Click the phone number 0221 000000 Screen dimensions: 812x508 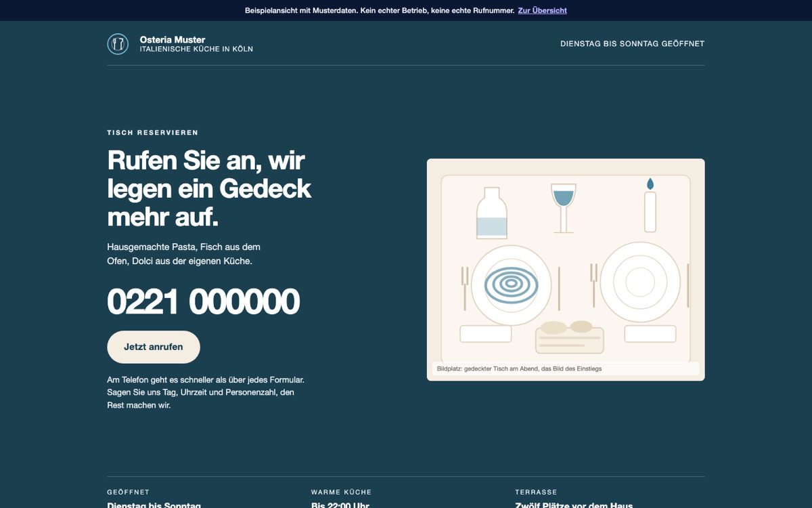203,301
